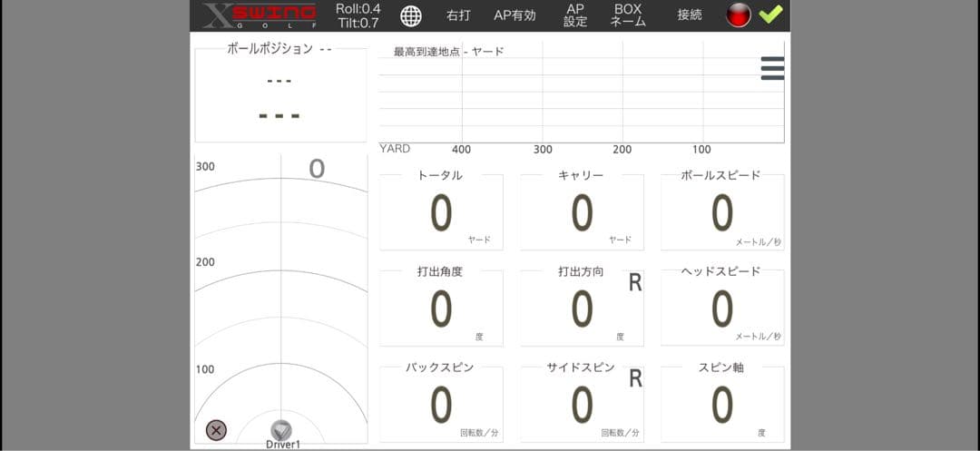Click the 300 arc label on the range map
This screenshot has height=451, width=980.
(205, 166)
